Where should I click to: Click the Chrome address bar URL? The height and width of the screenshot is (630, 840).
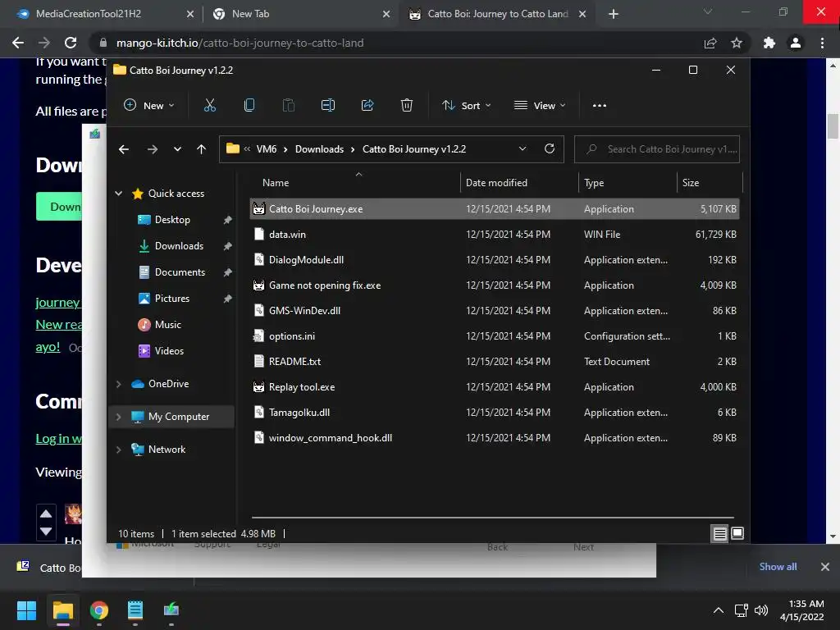240,43
